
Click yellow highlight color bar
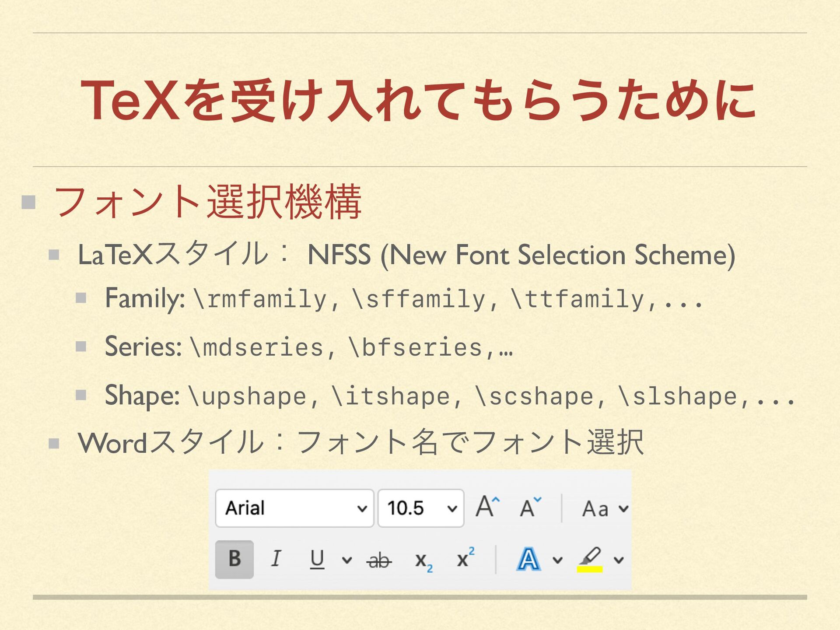point(590,569)
